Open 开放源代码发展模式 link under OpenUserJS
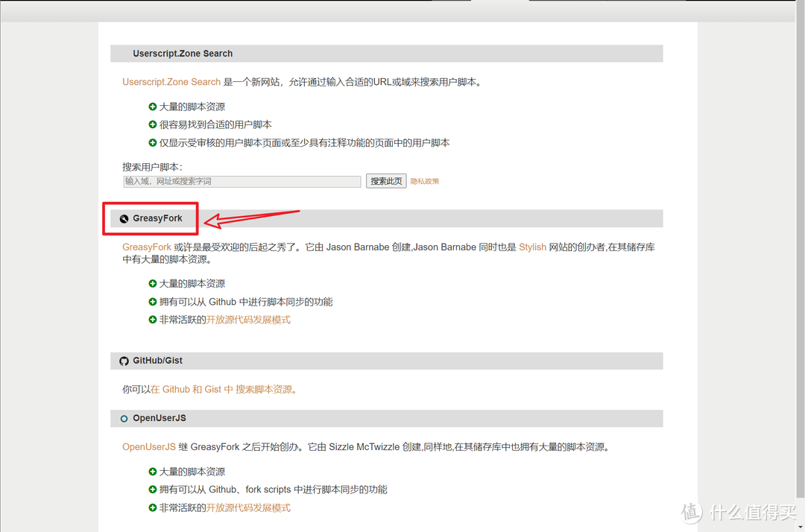The height and width of the screenshot is (532, 805). (248, 508)
